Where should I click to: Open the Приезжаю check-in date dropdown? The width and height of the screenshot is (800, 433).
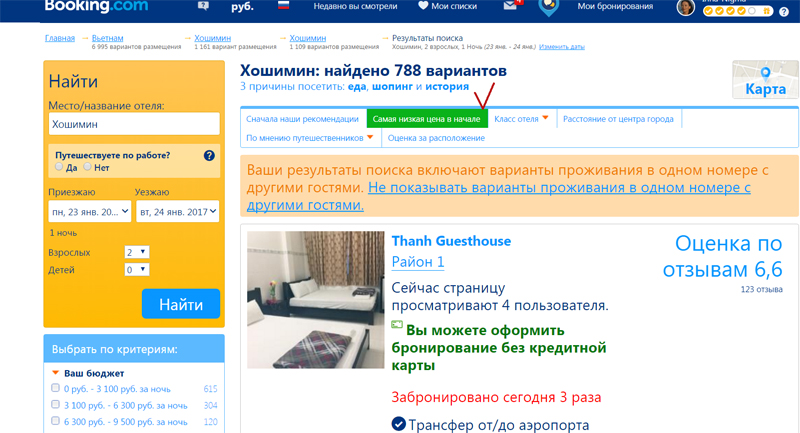pyautogui.click(x=90, y=211)
